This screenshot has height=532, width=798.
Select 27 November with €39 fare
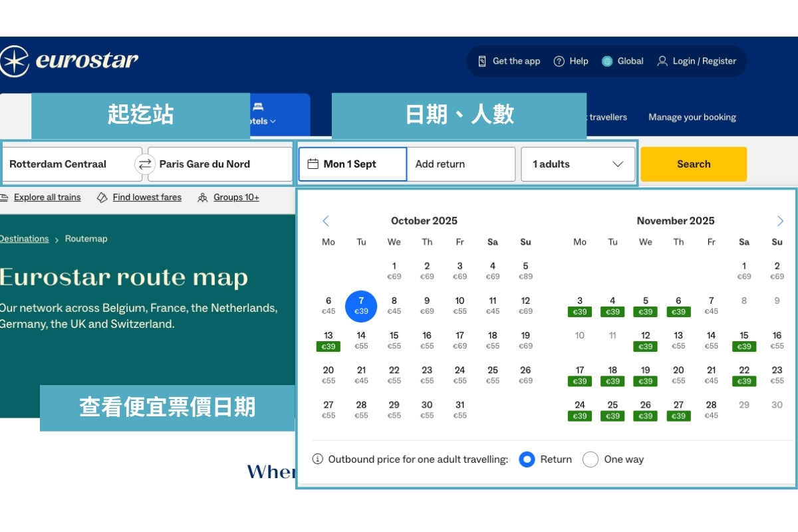(x=678, y=410)
